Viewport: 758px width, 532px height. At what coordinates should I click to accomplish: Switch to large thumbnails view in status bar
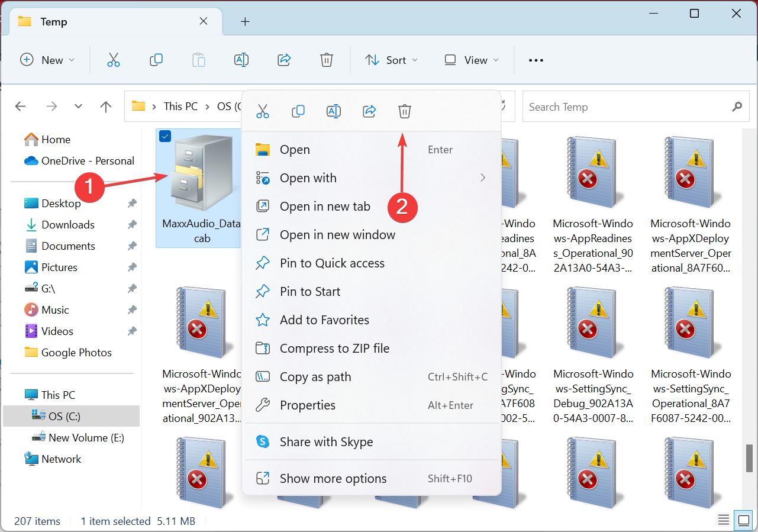point(743,520)
